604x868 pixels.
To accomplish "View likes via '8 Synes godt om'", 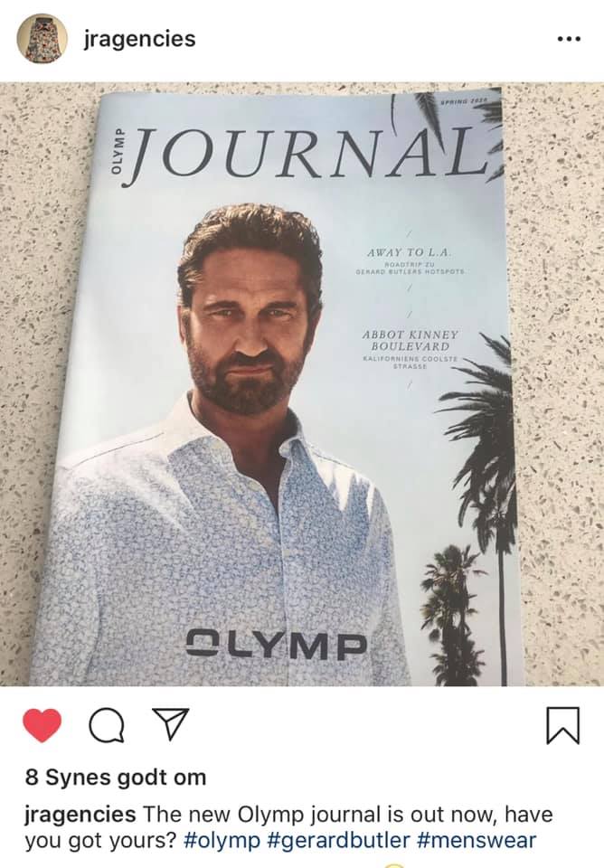I will (x=116, y=778).
